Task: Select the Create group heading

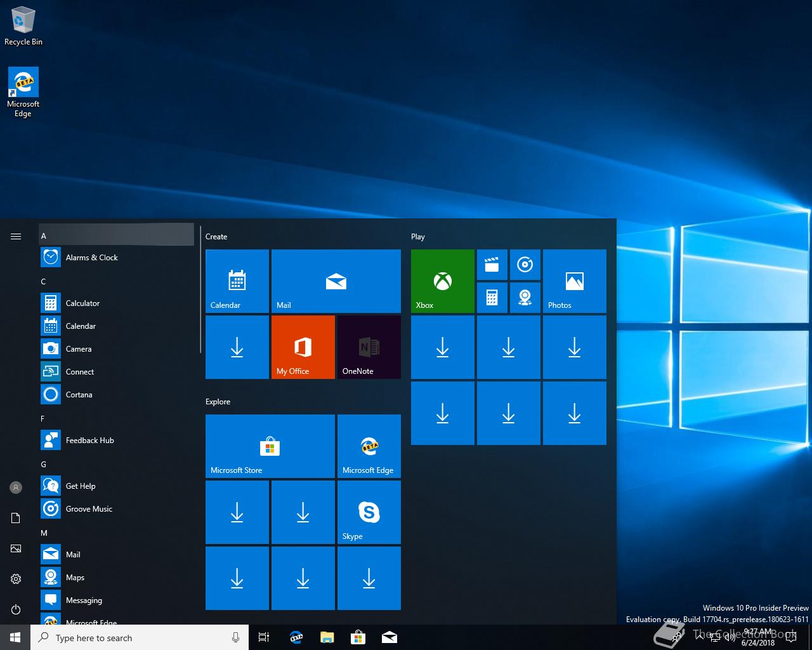Action: pos(216,237)
